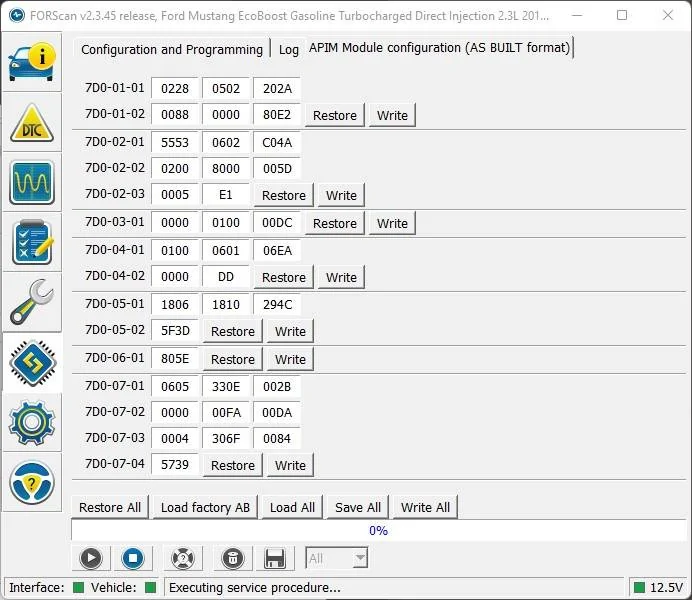This screenshot has height=600, width=692.
Task: Open the DTC trouble codes section
Action: click(32, 123)
